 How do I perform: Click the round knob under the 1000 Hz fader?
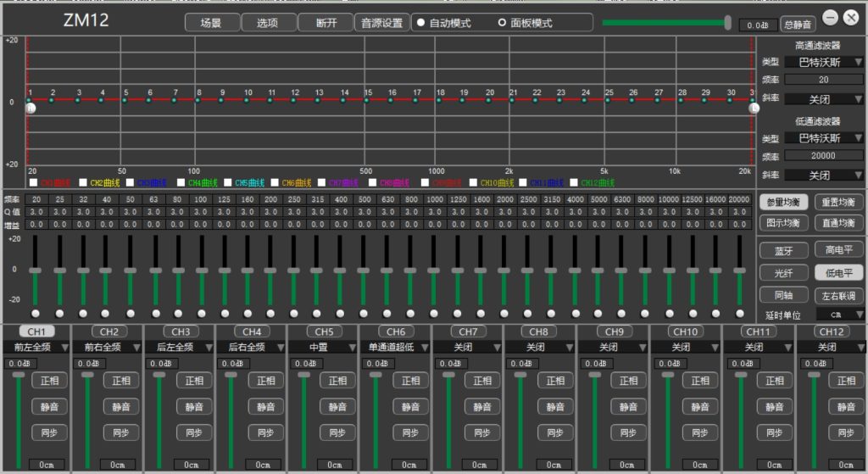[x=433, y=314]
